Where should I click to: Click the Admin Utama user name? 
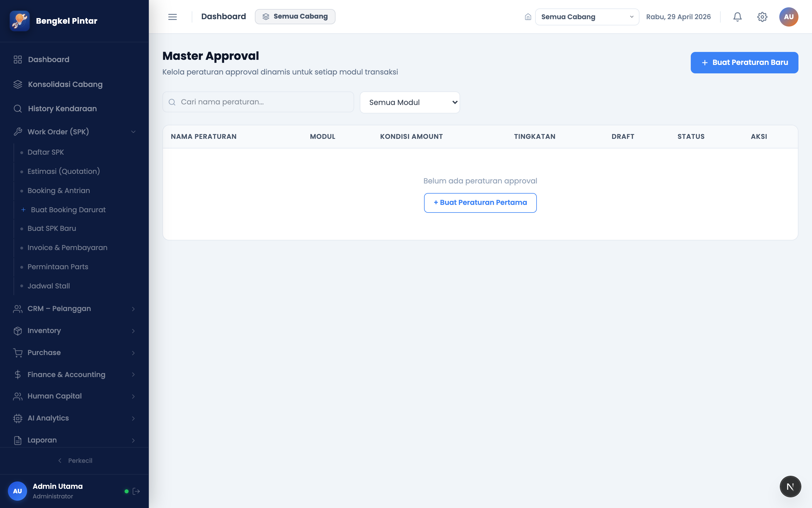pyautogui.click(x=58, y=487)
